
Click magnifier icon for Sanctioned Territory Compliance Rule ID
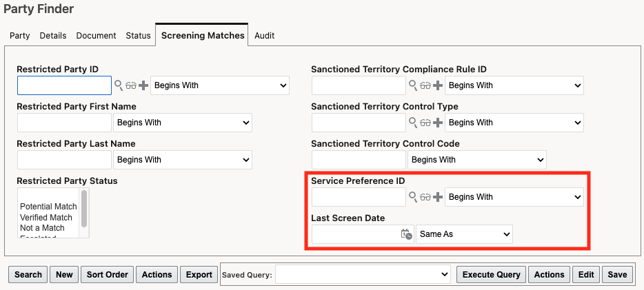pos(414,85)
